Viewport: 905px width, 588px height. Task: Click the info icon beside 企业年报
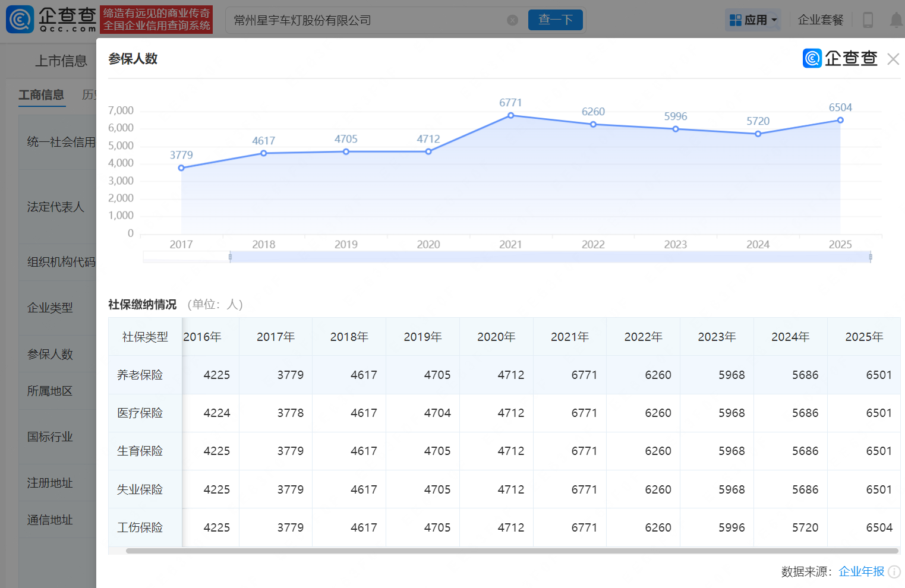(894, 572)
